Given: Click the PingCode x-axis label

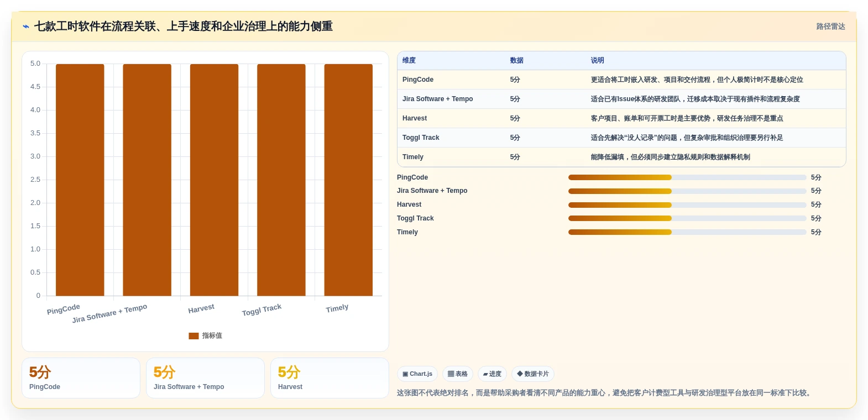Looking at the screenshot, I should click(x=64, y=309).
